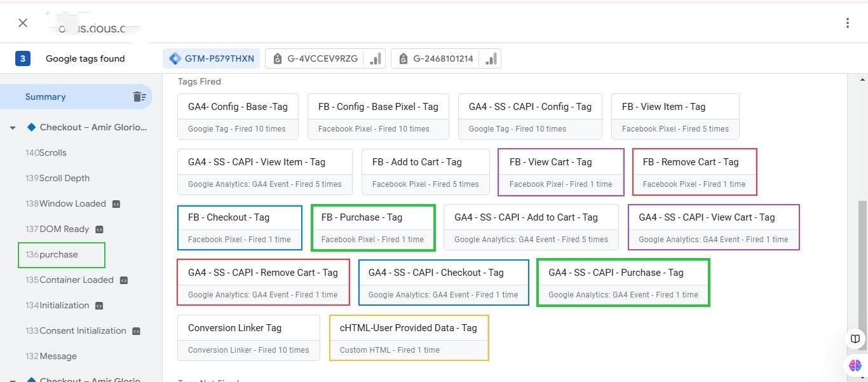The width and height of the screenshot is (868, 382).
Task: Click the code icon next to DOM Ready
Action: pyautogui.click(x=99, y=229)
